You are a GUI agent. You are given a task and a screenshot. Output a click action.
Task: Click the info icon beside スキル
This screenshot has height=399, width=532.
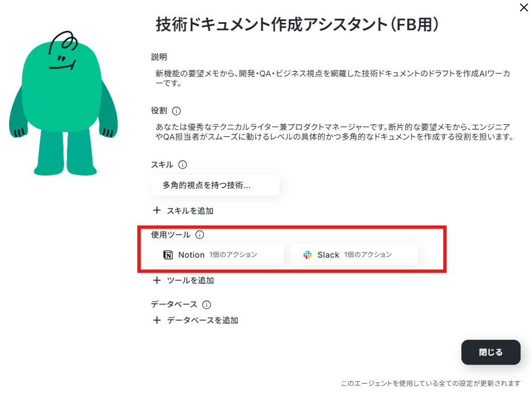[x=182, y=165]
